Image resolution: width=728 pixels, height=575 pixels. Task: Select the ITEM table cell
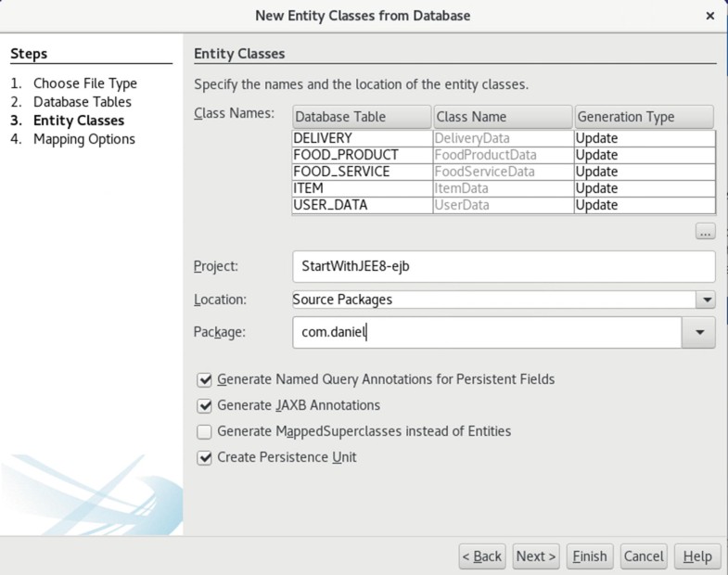click(x=363, y=188)
